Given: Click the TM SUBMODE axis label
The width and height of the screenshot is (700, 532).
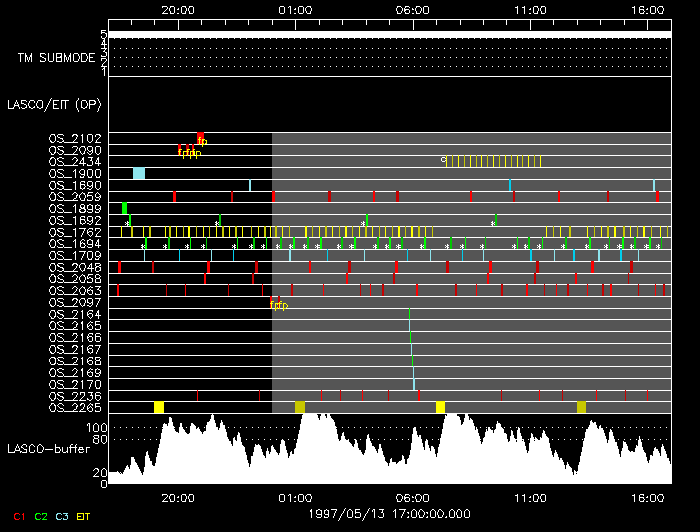Looking at the screenshot, I should point(56,57).
